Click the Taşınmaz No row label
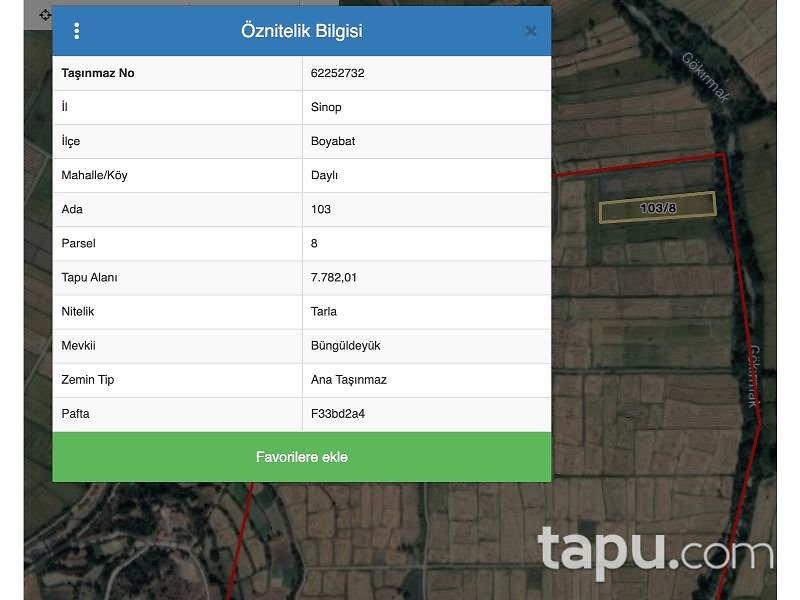800x600 pixels. point(98,73)
